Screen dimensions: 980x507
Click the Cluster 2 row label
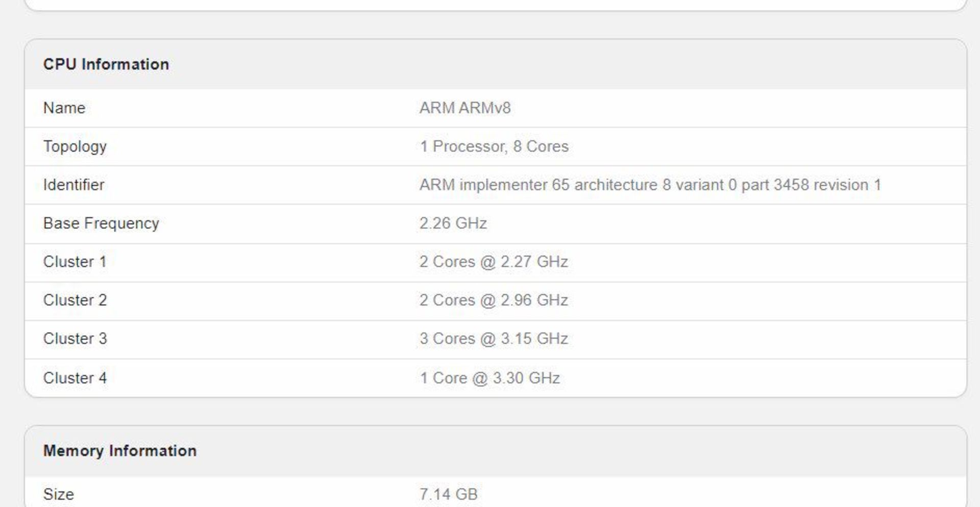75,300
